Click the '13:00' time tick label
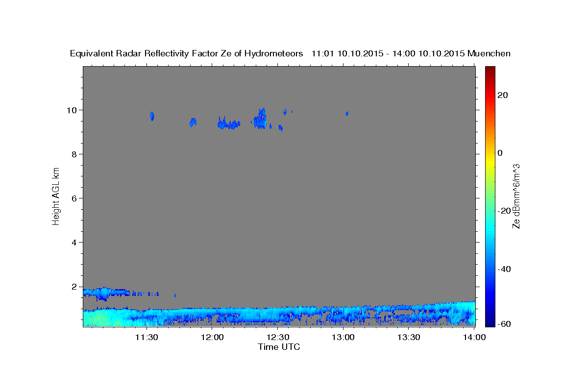Image resolution: width=588 pixels, height=392 pixels. point(343,337)
